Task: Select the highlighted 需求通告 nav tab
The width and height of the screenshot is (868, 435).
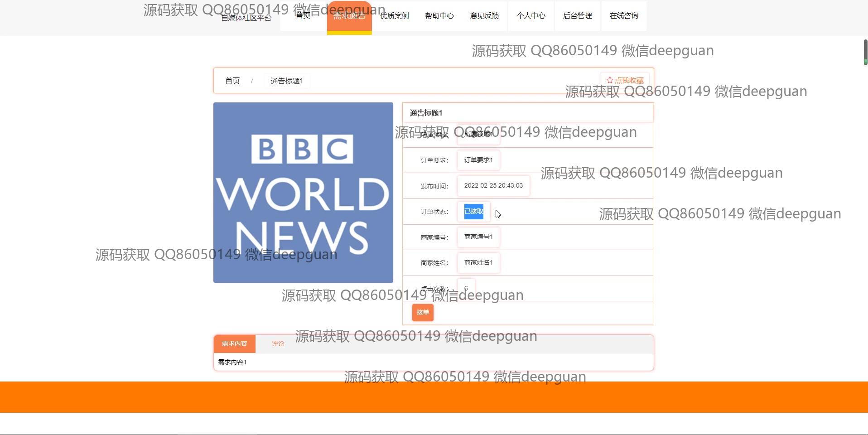Action: coord(349,17)
